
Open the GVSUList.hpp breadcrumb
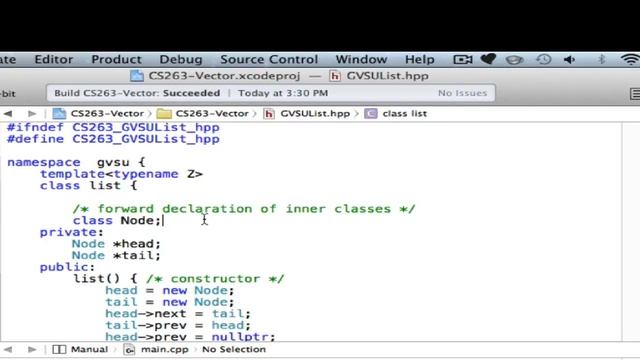307,113
